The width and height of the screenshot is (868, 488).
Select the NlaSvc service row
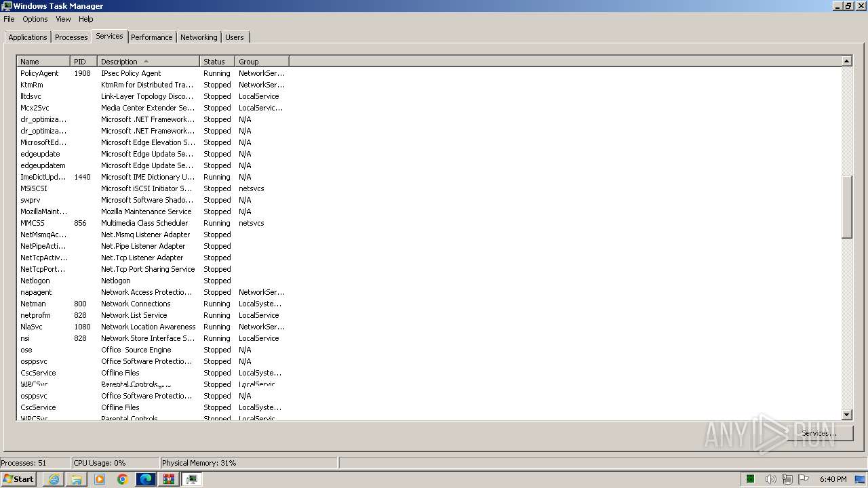pos(153,327)
